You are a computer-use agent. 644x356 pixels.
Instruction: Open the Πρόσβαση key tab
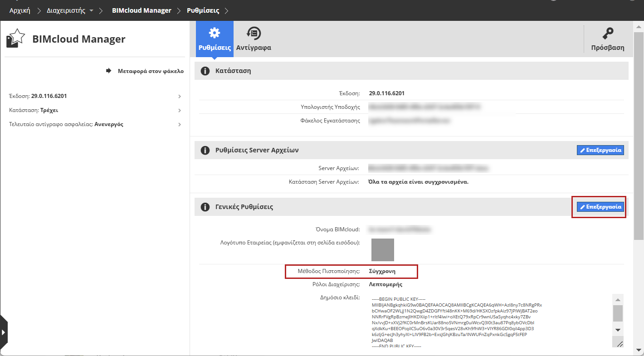coord(608,39)
